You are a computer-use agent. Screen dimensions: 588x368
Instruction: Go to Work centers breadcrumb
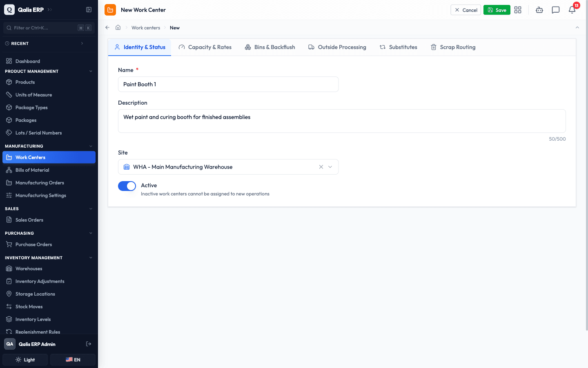tap(146, 28)
